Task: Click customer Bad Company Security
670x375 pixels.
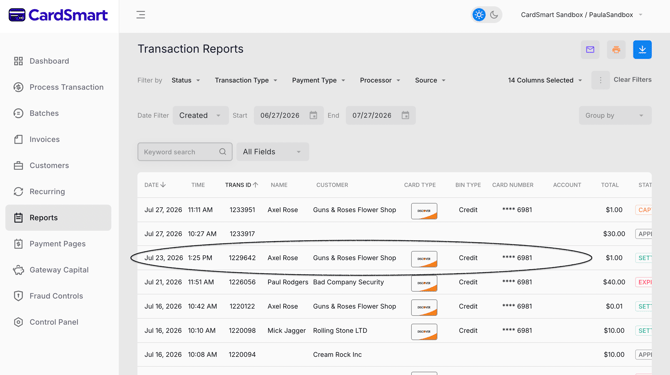Action: 348,282
